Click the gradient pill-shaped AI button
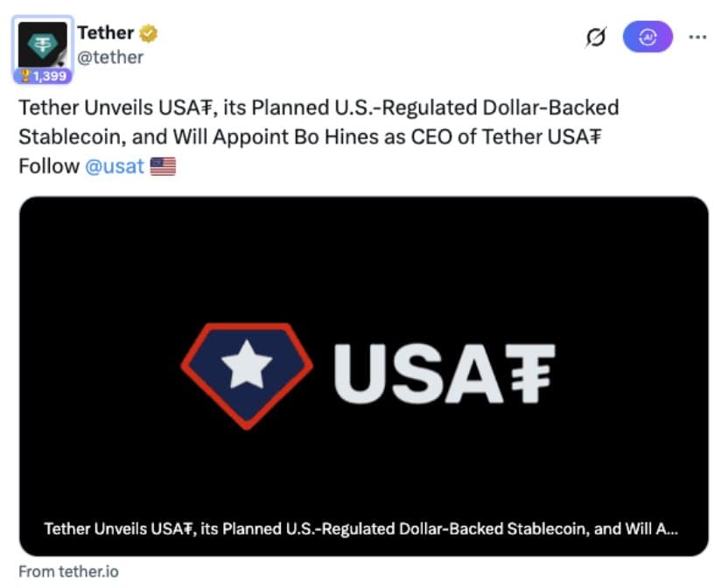 pos(647,37)
